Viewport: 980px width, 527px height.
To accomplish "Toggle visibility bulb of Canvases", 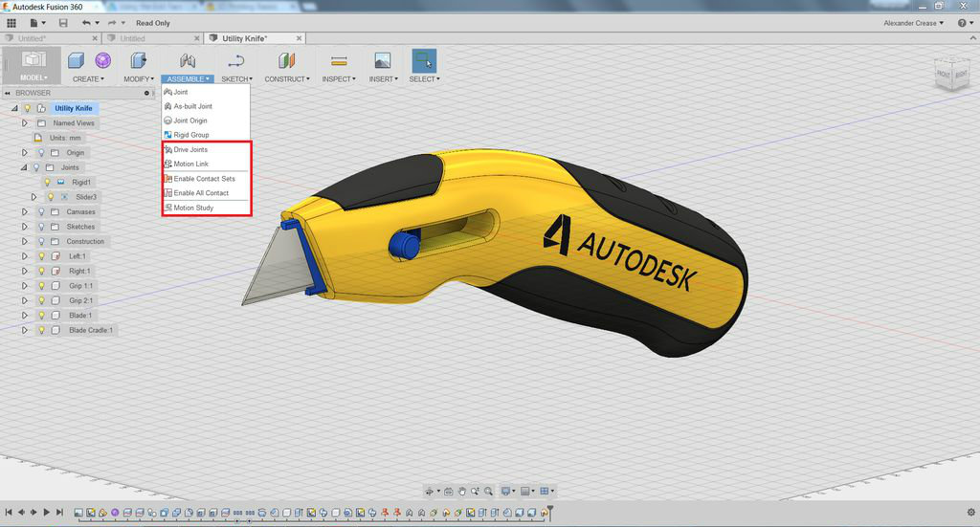I will (x=41, y=211).
